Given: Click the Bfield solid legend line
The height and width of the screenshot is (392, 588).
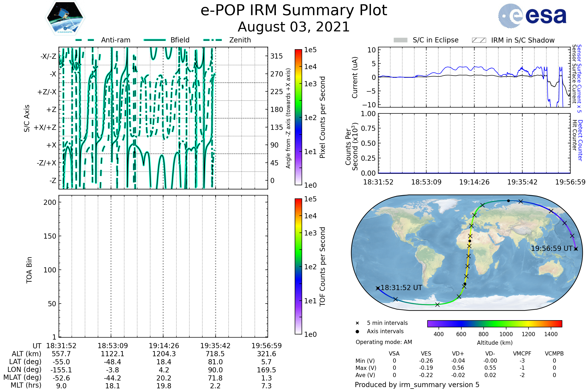Looking at the screenshot, I should (x=155, y=40).
